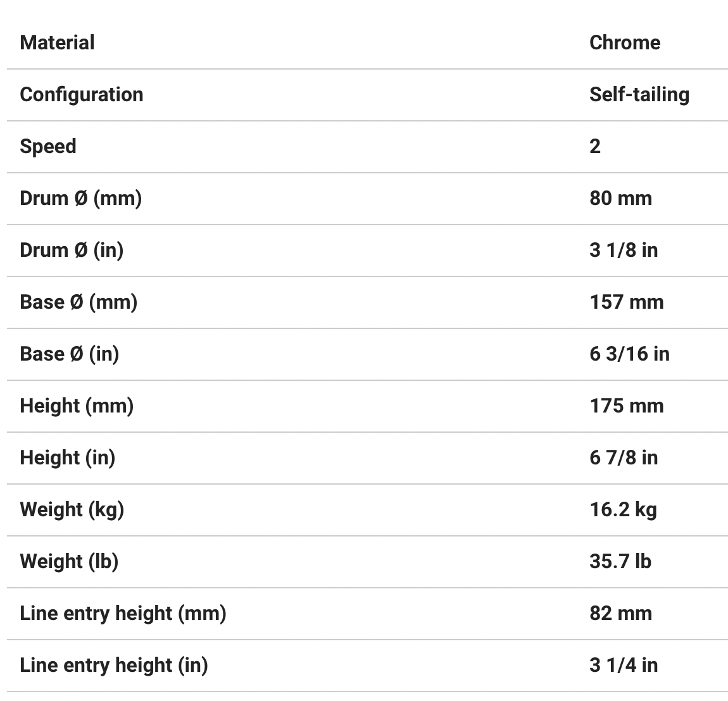Select the 157 mm base value
Image resolution: width=728 pixels, height=701 pixels.
tap(626, 302)
